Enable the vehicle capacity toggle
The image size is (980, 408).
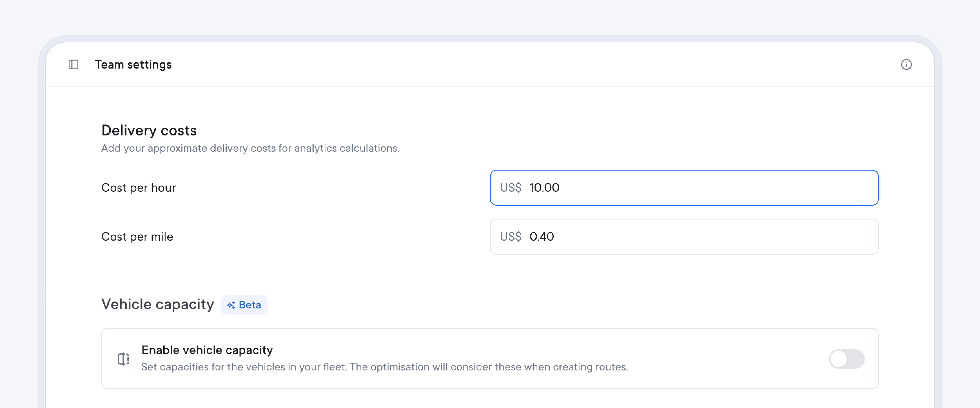[x=846, y=359]
